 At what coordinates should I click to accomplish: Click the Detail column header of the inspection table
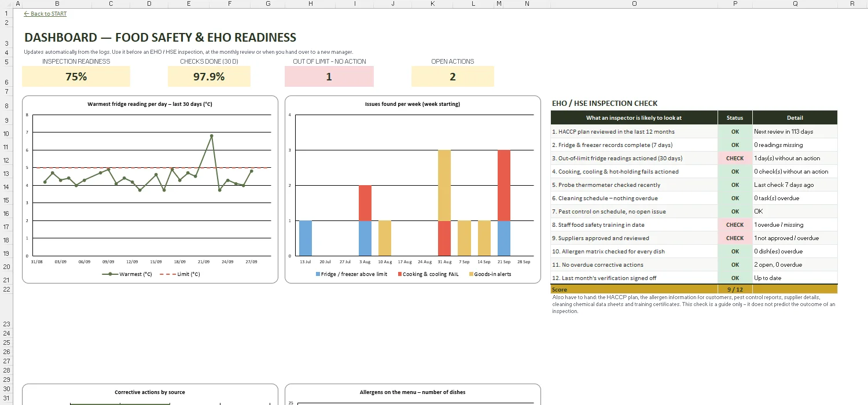coord(795,118)
